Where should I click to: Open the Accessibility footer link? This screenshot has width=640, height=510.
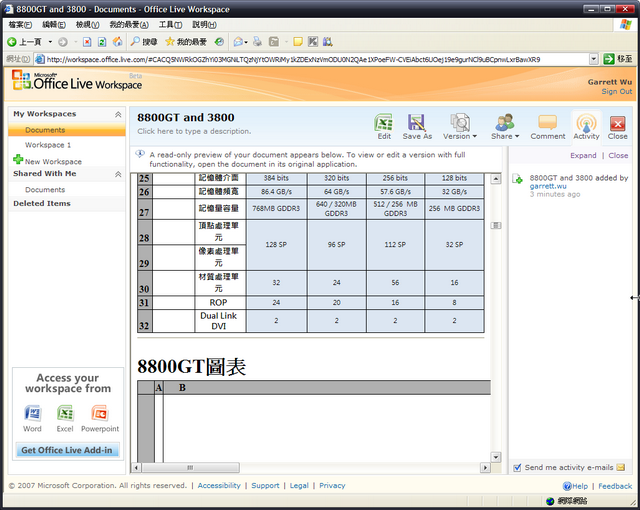pyautogui.click(x=219, y=486)
